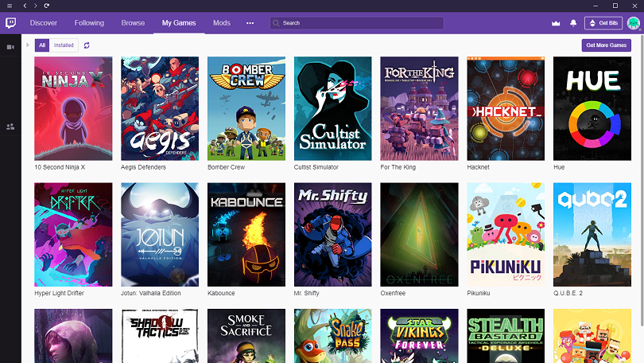Open the Aegis Defenders cover
Viewport: 644px width, 363px height.
click(160, 108)
